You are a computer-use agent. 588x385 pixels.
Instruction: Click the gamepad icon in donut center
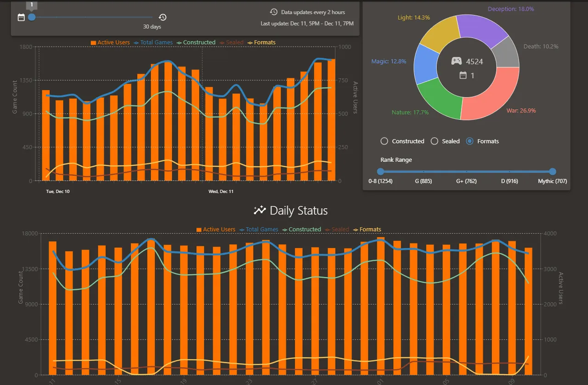[456, 61]
